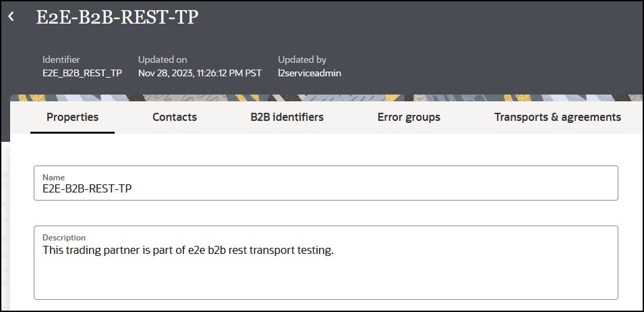Screen dimensions: 644x312
Task: Click the E2E-B2B-REST-TP text inside Name field
Action: click(x=87, y=189)
